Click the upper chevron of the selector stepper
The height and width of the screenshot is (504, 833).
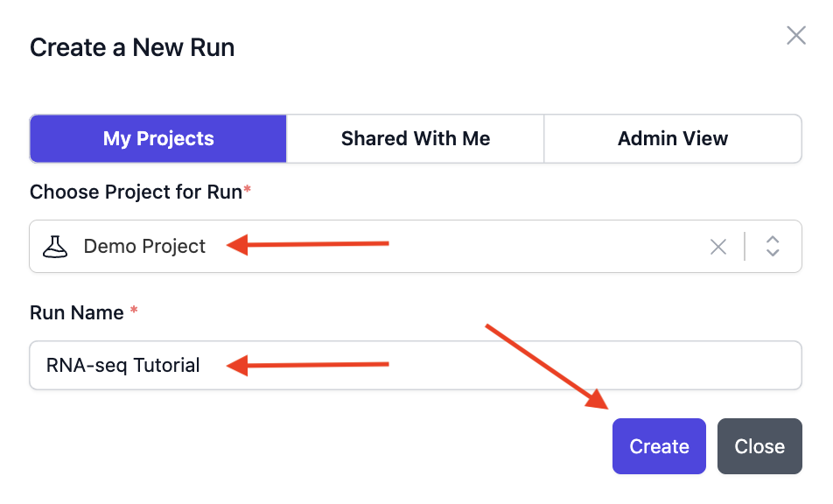(773, 241)
